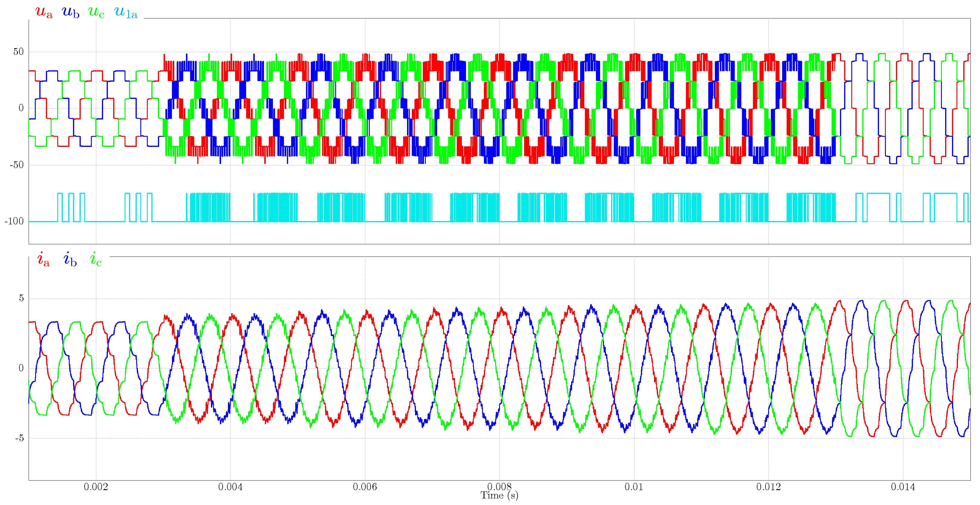This screenshot has width=980, height=505.
Task: Click the 0.002 time axis tick
Action: [96, 487]
